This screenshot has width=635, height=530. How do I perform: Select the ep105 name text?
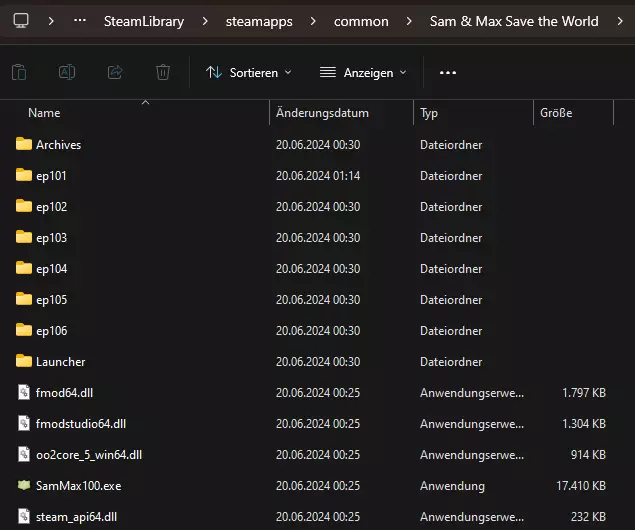coord(51,300)
